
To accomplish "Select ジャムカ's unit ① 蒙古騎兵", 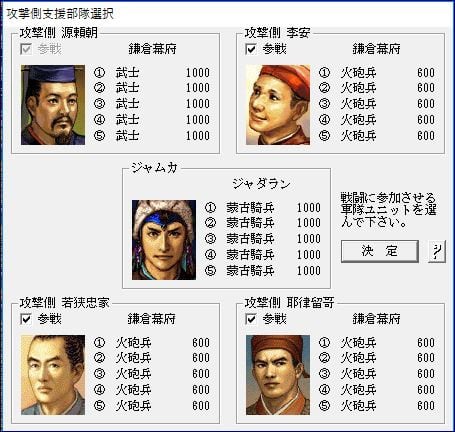I will point(263,208).
